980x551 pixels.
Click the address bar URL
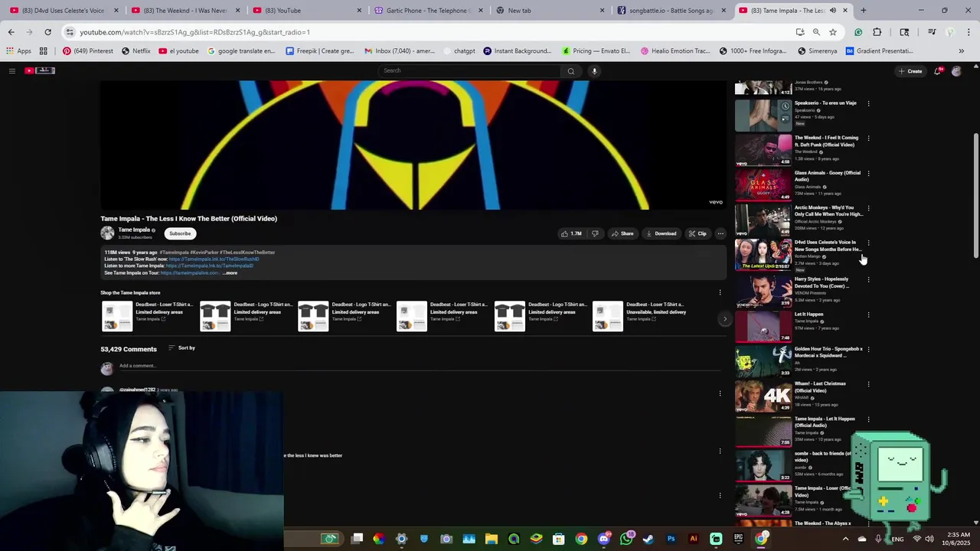point(195,32)
